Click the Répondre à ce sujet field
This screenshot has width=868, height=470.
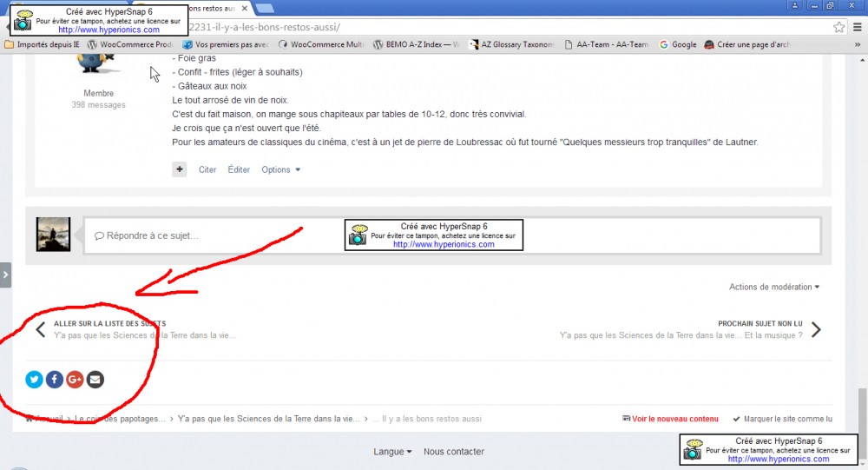[x=451, y=235]
